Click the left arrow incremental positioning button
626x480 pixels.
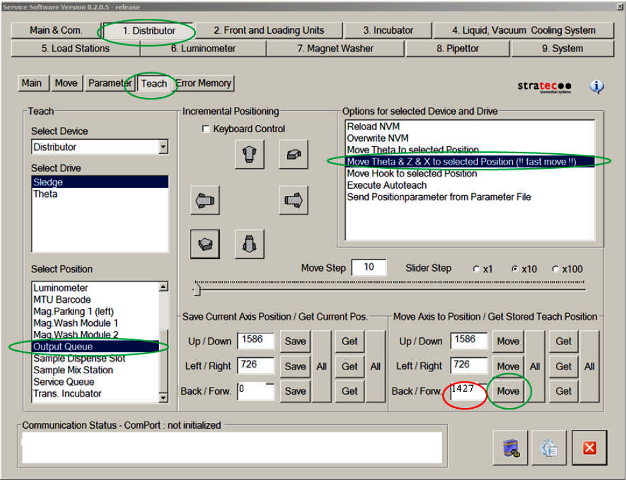[204, 200]
